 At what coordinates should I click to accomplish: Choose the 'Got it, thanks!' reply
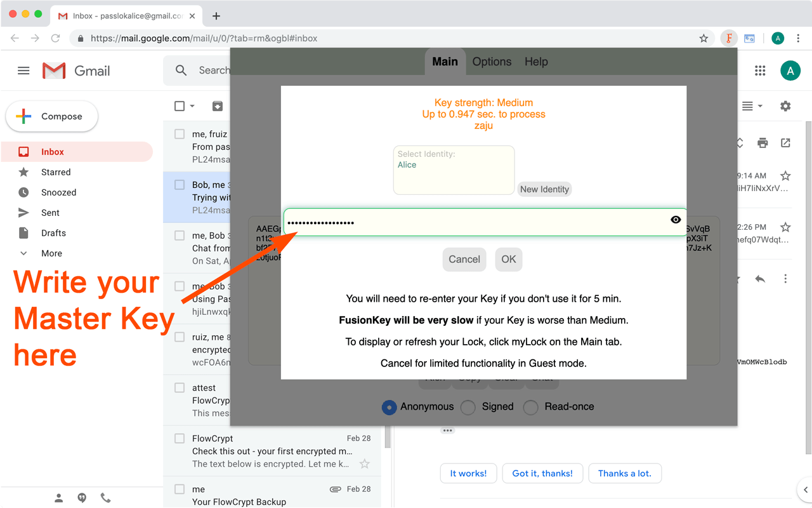542,473
